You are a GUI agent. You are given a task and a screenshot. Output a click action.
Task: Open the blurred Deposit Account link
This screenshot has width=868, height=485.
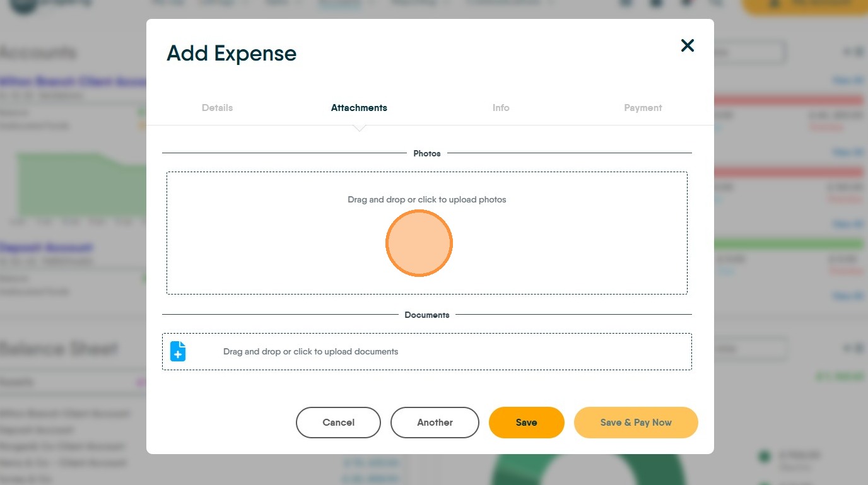point(46,247)
